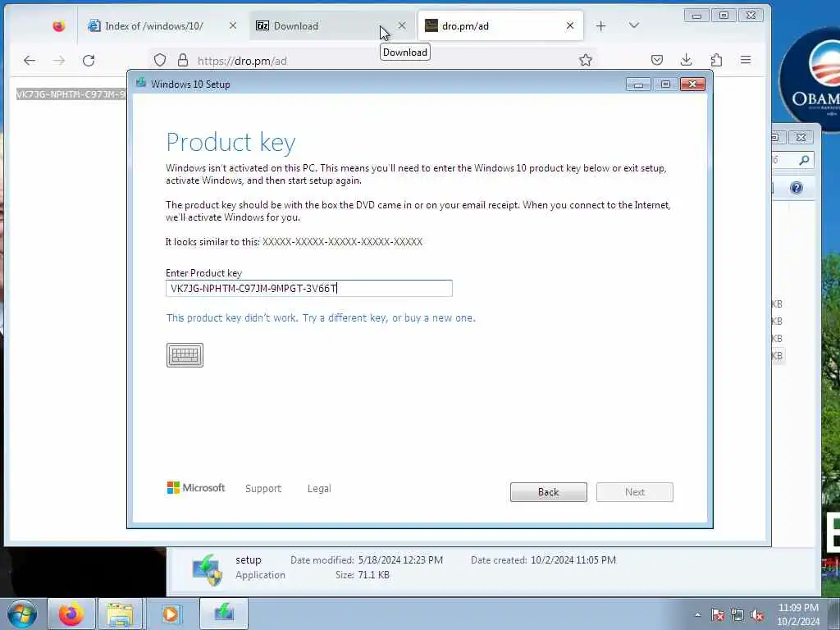Open the Firefox downloads arrow

pos(687,59)
